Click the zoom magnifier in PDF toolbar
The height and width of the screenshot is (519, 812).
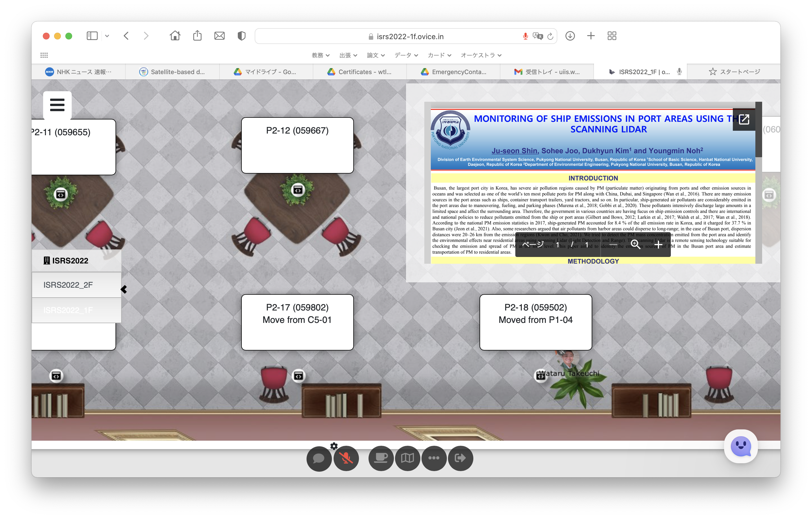pos(635,244)
